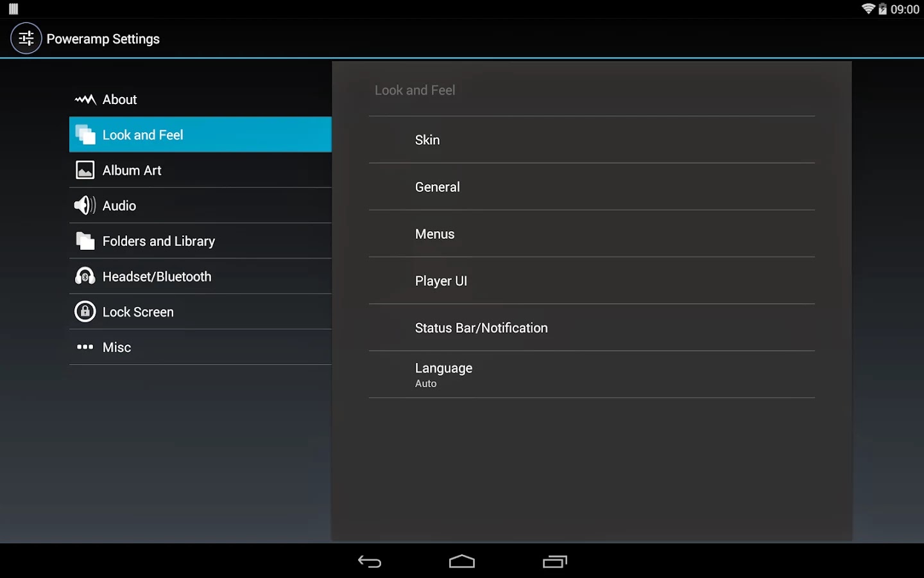Open the recent apps navigation button

pos(555,561)
